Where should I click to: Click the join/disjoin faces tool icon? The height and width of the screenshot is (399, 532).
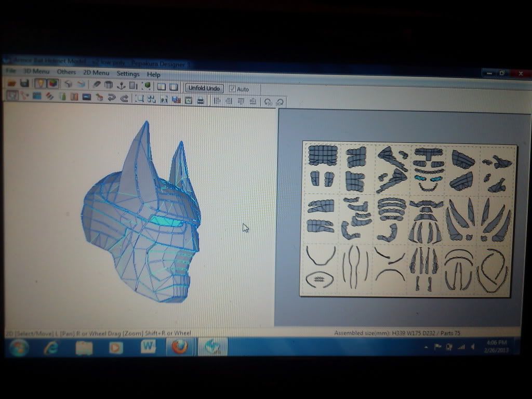click(x=24, y=96)
